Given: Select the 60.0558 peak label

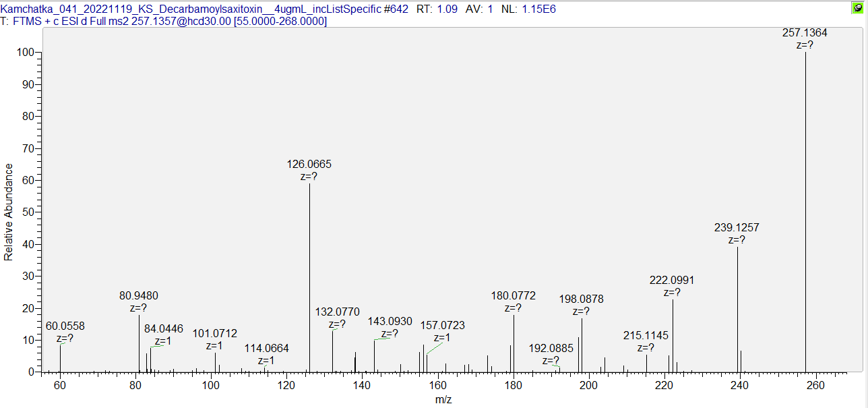Looking at the screenshot, I should tap(65, 326).
